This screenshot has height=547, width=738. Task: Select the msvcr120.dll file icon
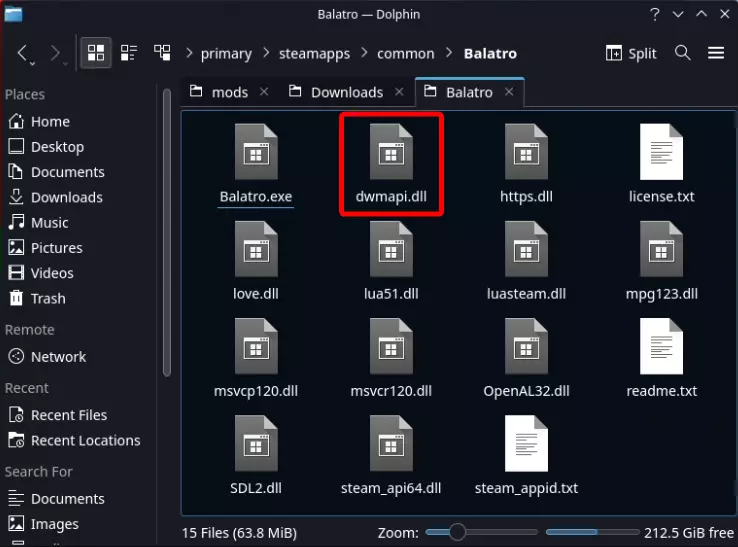click(391, 346)
